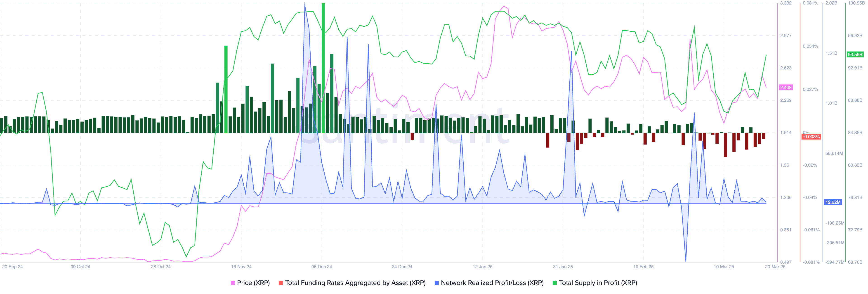
Task: Click the 2.02B profit/loss axis value
Action: [831, 3]
